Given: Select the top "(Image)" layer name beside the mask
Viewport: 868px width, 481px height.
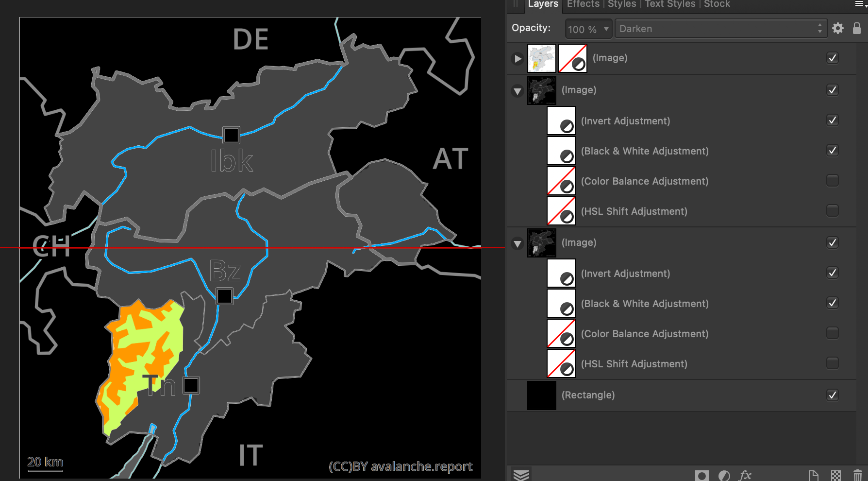Looking at the screenshot, I should coord(610,58).
